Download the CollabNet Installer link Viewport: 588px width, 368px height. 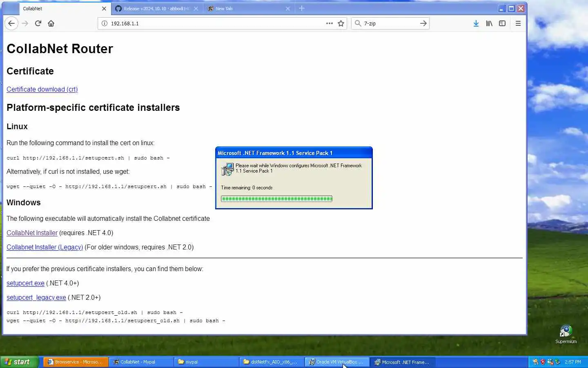tap(32, 233)
